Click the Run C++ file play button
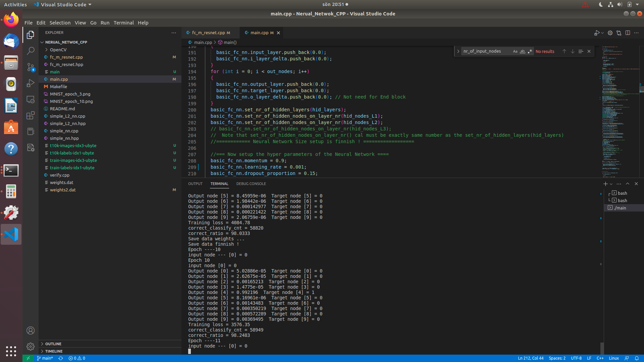Screen dimensions: 644x362 [x=597, y=33]
